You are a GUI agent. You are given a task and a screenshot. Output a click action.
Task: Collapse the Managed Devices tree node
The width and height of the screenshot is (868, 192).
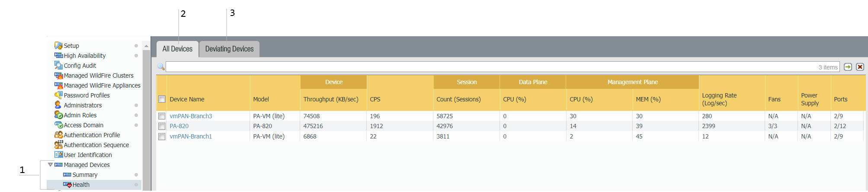(x=51, y=164)
